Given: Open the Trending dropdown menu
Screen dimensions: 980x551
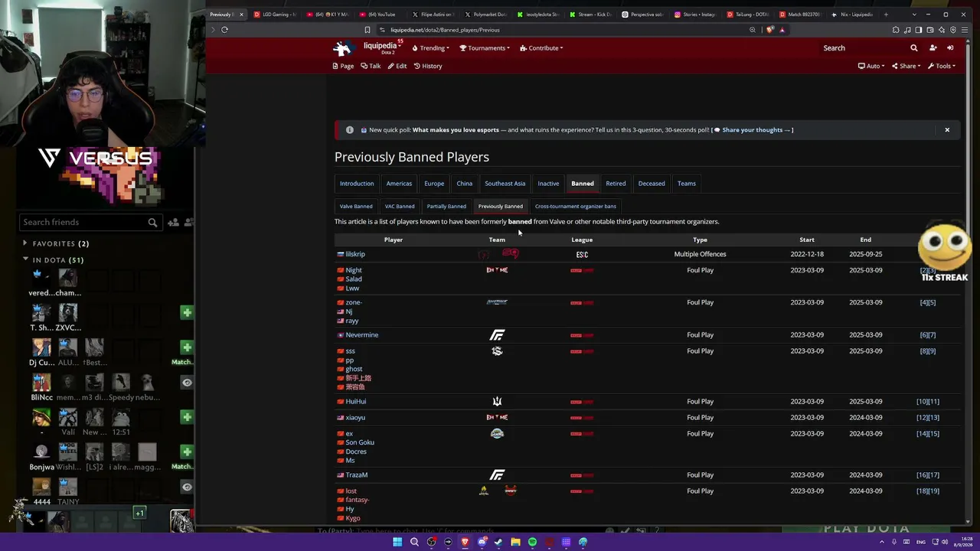Looking at the screenshot, I should pyautogui.click(x=431, y=48).
